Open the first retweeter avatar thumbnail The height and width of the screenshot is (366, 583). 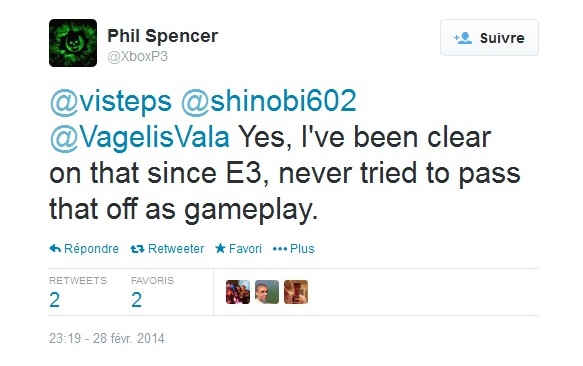pos(238,292)
